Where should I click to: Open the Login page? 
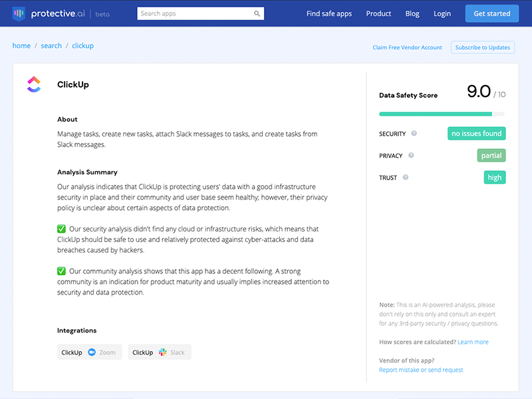coord(442,13)
